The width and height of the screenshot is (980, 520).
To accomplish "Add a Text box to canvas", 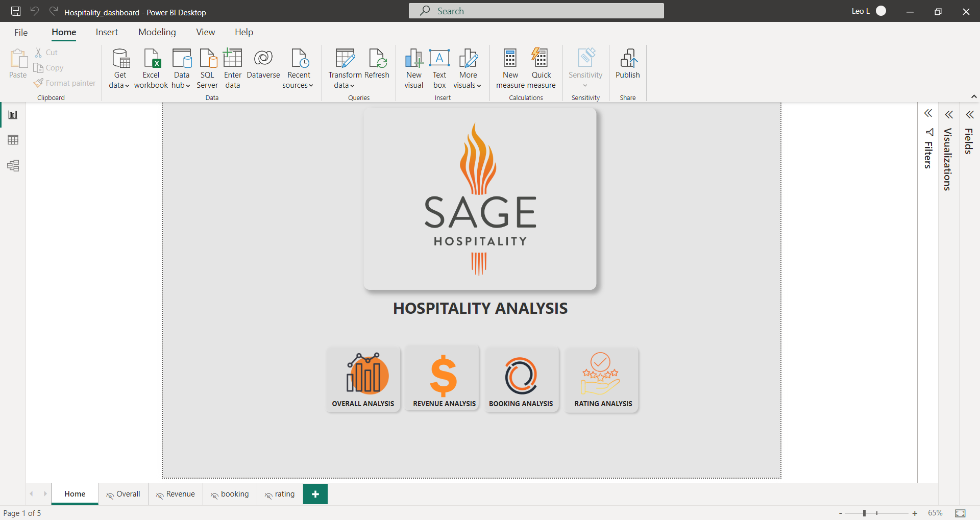I will point(439,68).
